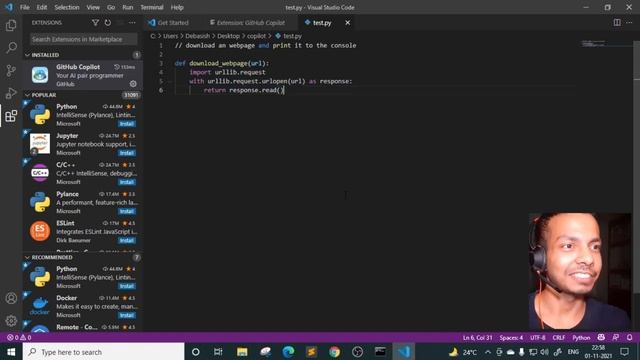
Task: Filter extensions using the funnel icon
Action: click(95, 23)
